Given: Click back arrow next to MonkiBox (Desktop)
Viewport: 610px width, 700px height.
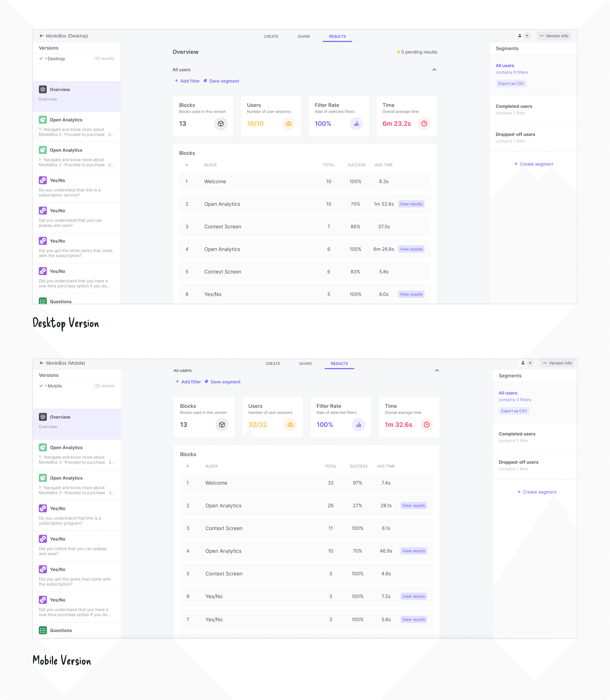Looking at the screenshot, I should coord(41,36).
